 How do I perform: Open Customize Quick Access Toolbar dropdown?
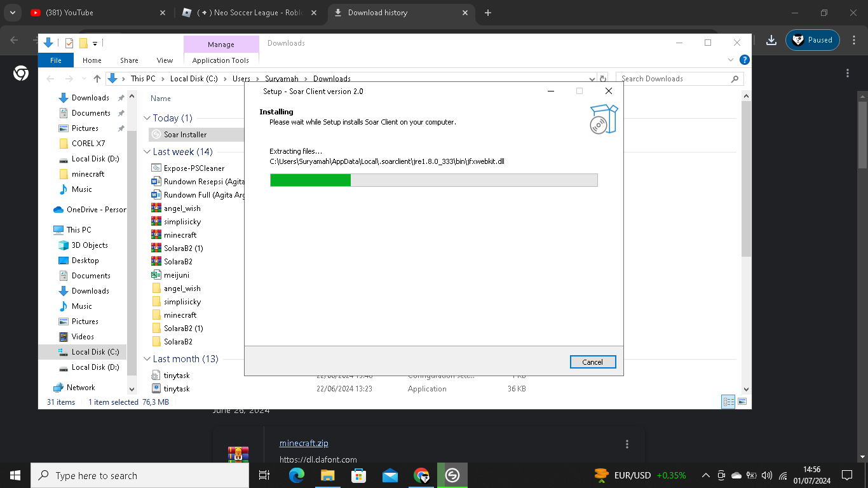[95, 43]
